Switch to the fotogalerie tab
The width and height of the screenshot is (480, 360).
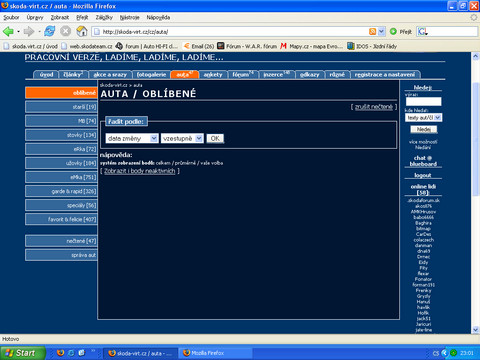tap(151, 75)
